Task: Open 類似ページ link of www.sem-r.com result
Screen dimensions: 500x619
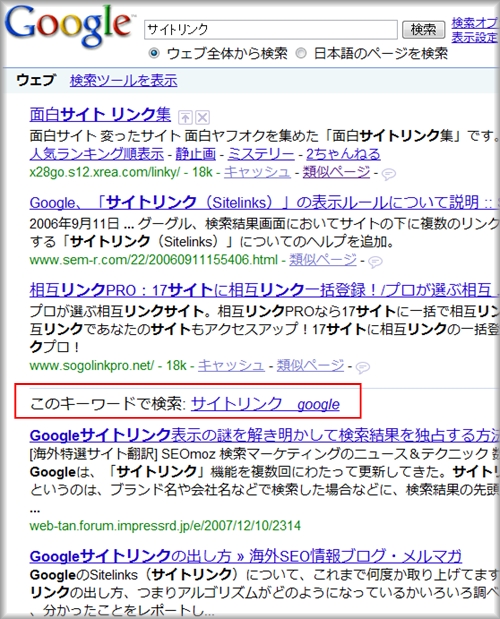Action: point(323,260)
